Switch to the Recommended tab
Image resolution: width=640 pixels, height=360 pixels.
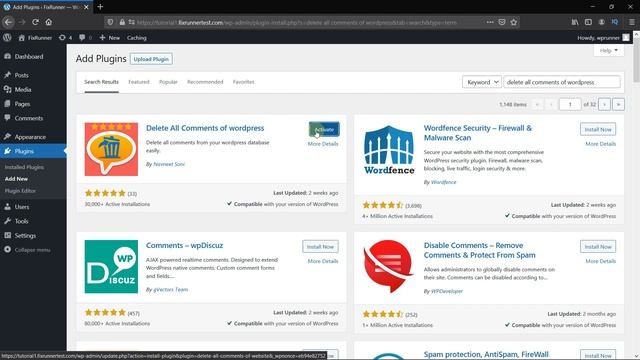(x=205, y=82)
